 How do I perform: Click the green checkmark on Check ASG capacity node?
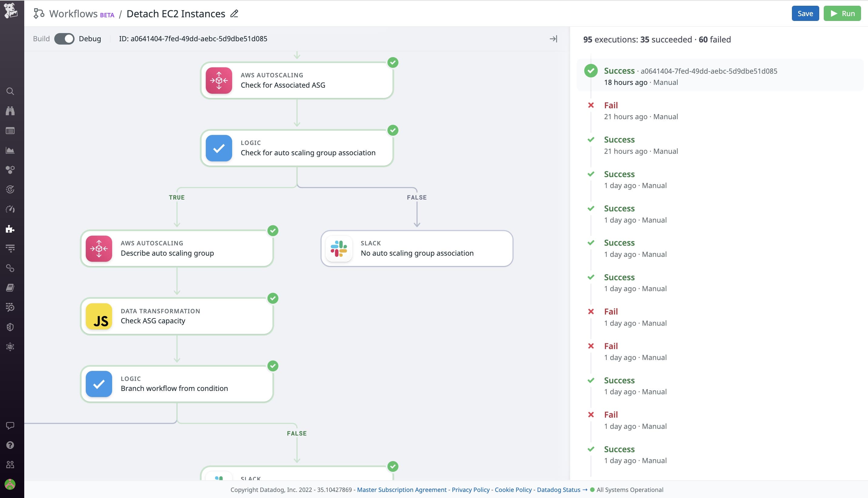pyautogui.click(x=272, y=298)
